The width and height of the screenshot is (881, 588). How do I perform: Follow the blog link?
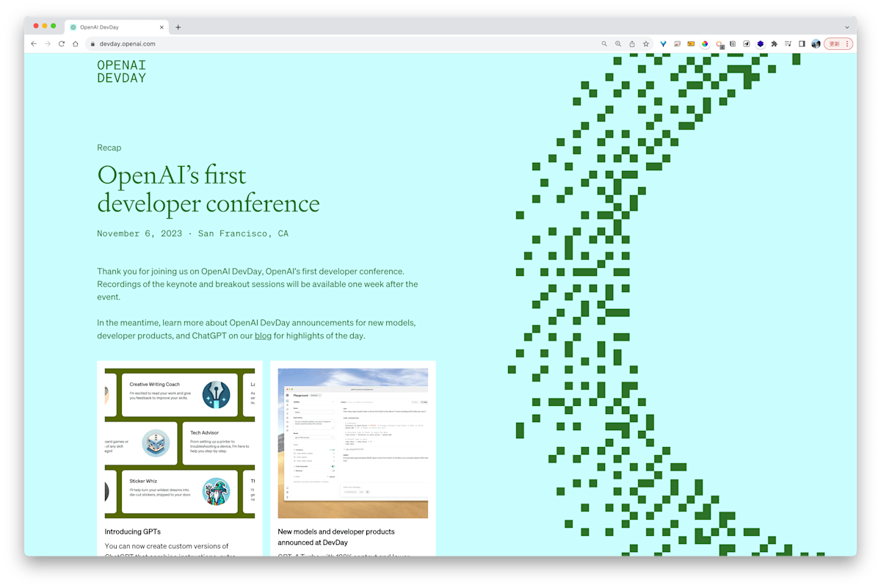[x=263, y=336]
